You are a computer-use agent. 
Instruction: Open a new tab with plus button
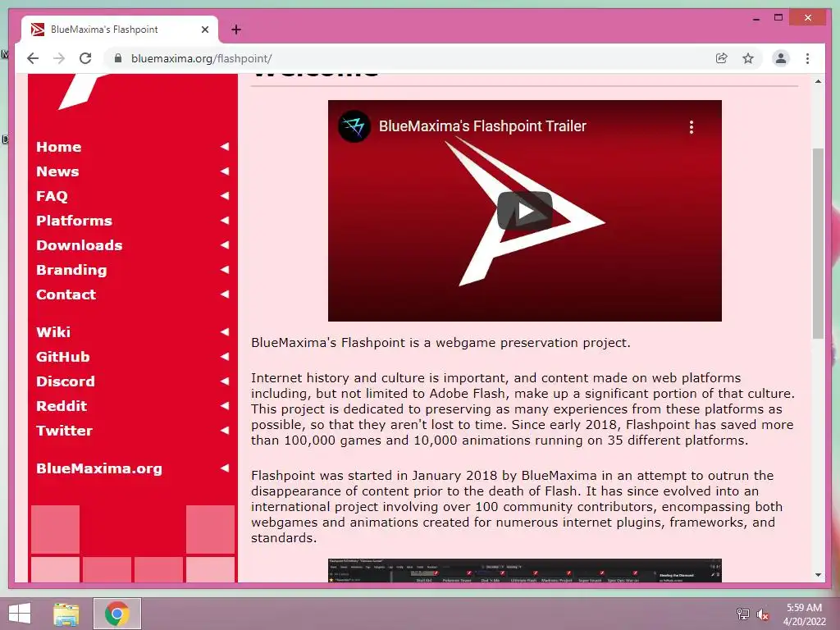[x=236, y=30]
